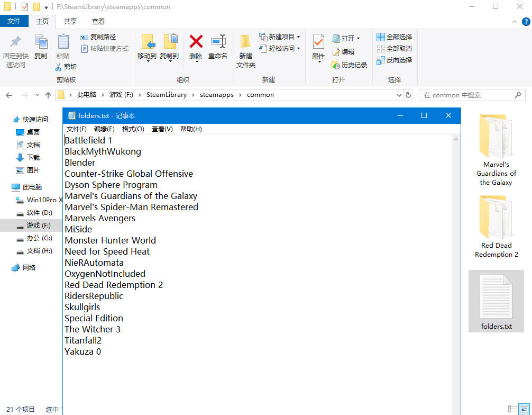Screen dimensions: 532x415
Task: Open Properties (属性) in the ribbon
Action: coord(318,42)
